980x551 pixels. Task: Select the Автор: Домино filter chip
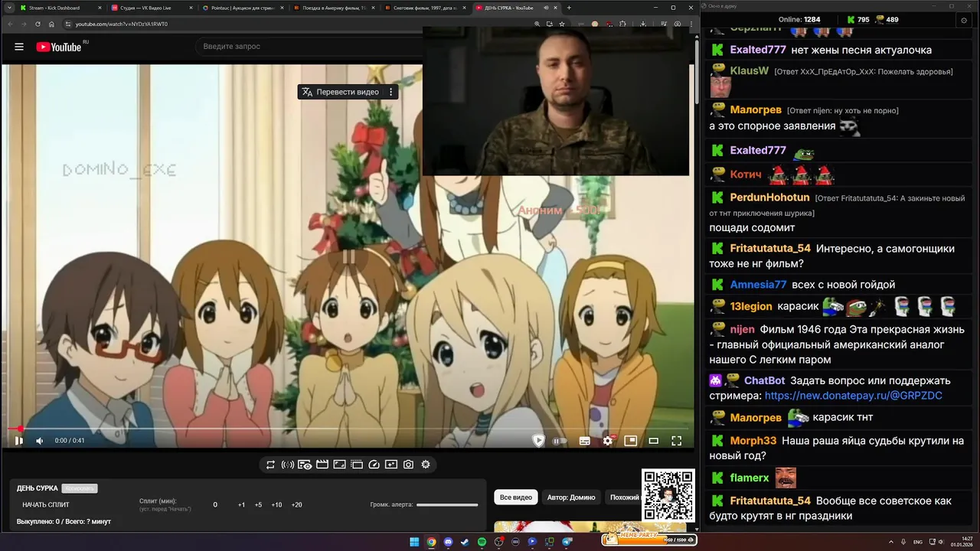coord(571,497)
